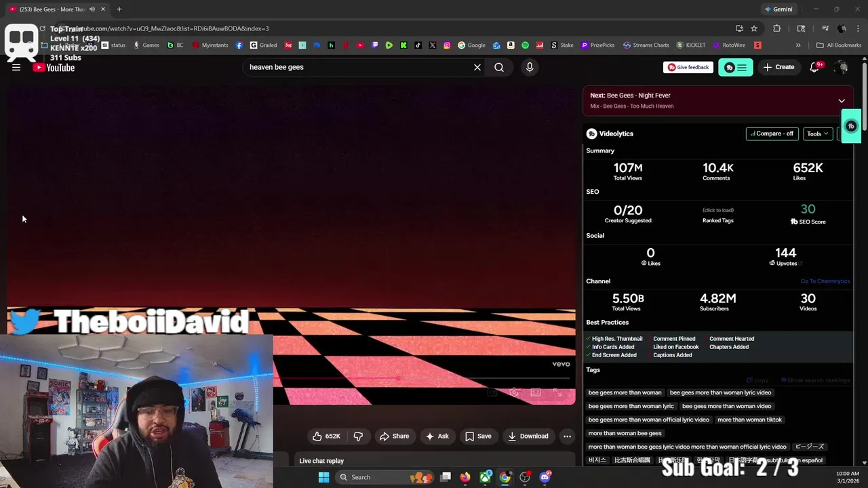Open the RotoWire bookmark
The image size is (868, 488).
(x=728, y=45)
